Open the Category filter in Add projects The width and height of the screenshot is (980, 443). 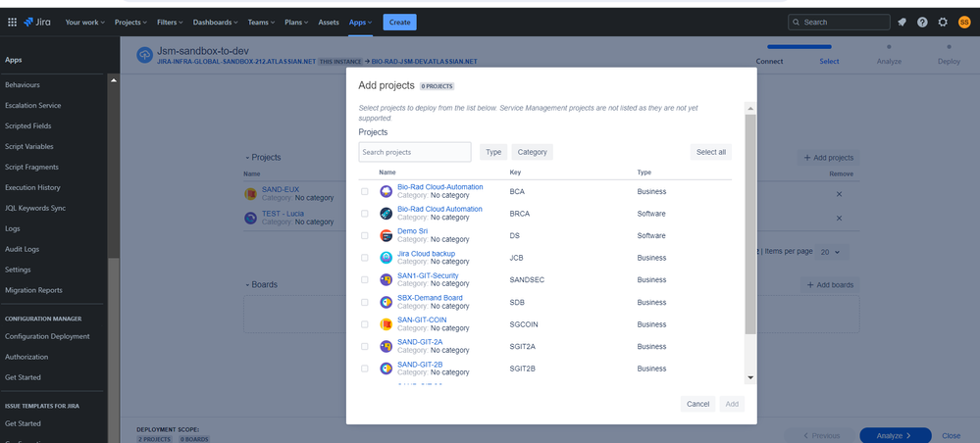tap(532, 152)
